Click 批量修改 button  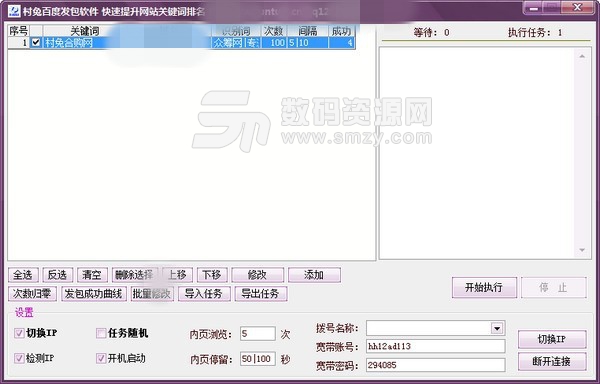pos(152,294)
